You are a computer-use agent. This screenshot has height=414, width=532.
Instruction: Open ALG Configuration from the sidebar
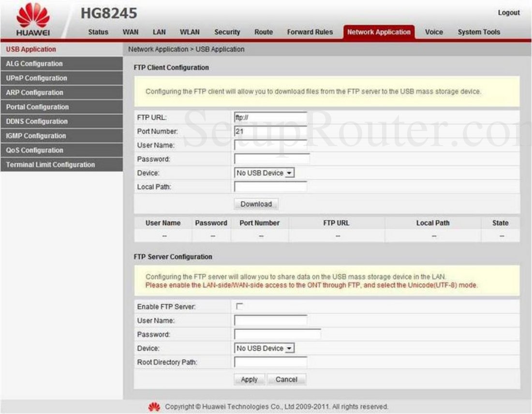pyautogui.click(x=34, y=63)
